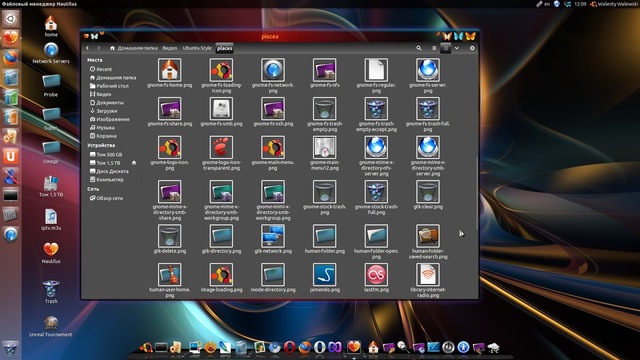
Task: Open Домашняя папка in path bar
Action: (x=134, y=48)
